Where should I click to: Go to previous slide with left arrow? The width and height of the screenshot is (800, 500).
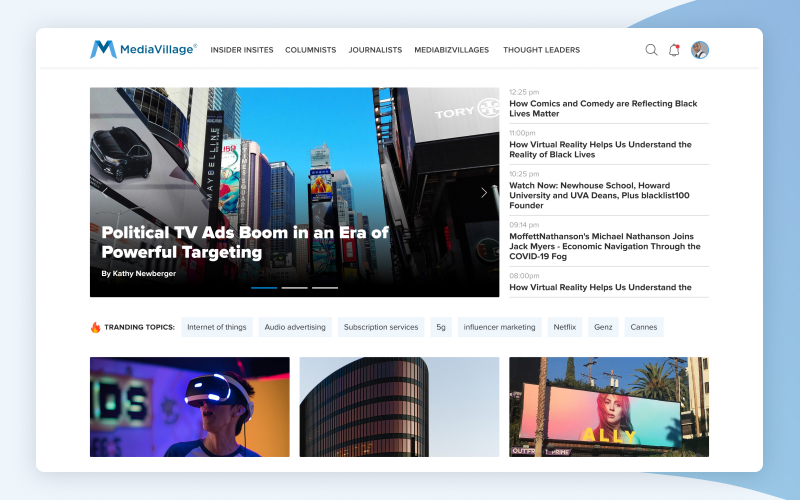(x=105, y=192)
